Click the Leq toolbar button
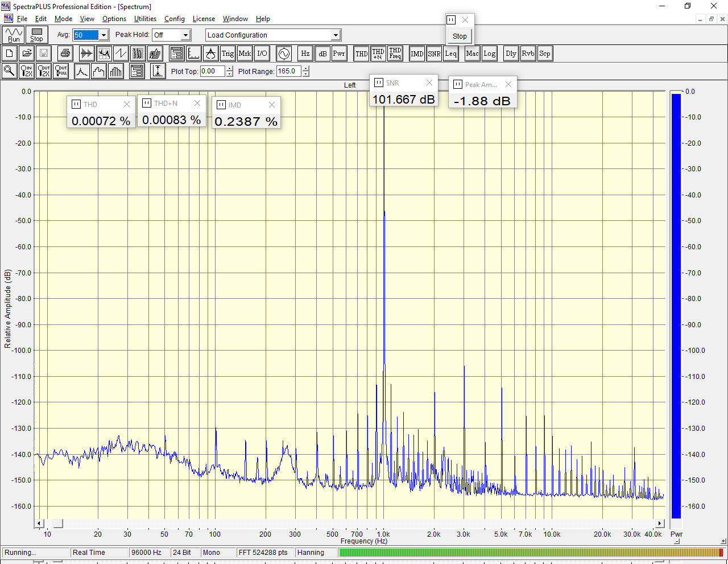 click(451, 53)
